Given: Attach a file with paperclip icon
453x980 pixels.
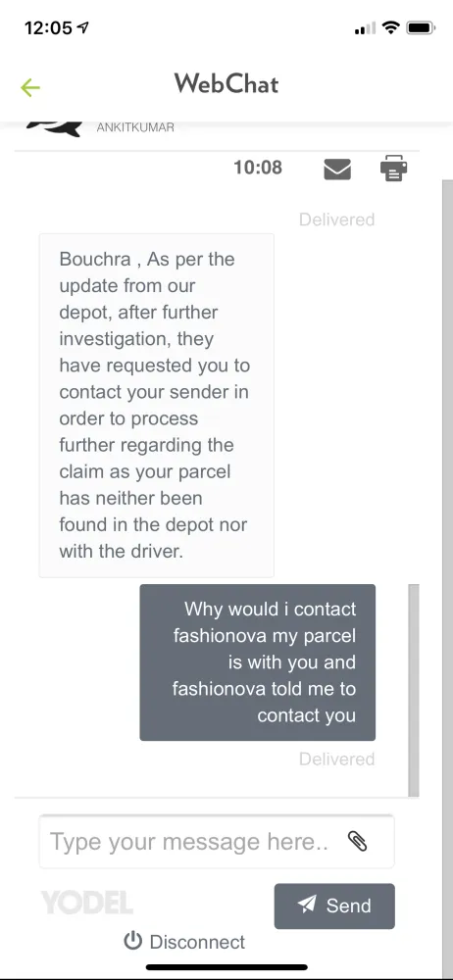Looking at the screenshot, I should click(x=357, y=841).
